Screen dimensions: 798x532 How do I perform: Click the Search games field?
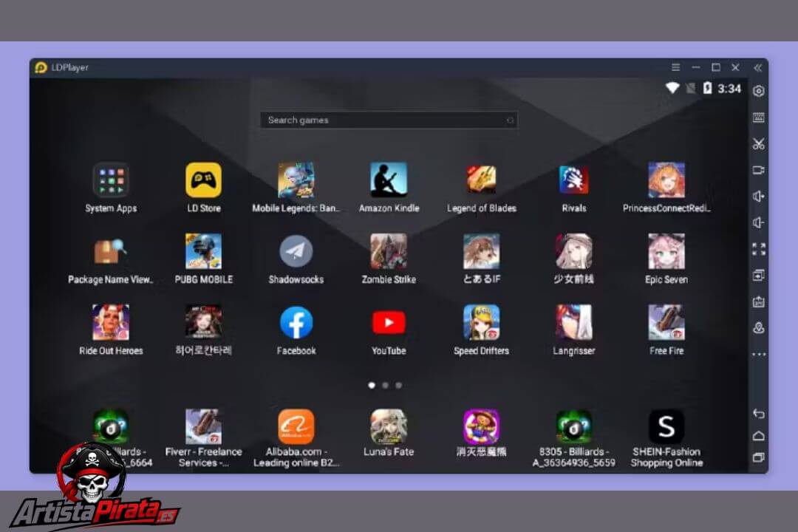(389, 120)
